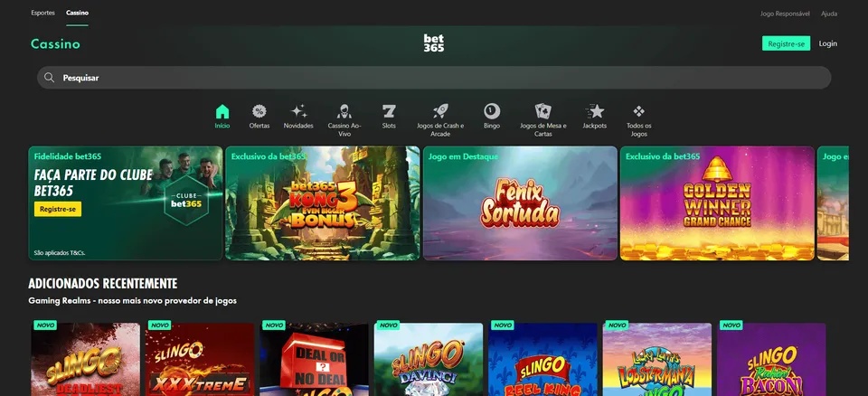Screen dimensions: 868x396
Task: Open the Slingo Rashin' Bacon tile
Action: (x=771, y=360)
